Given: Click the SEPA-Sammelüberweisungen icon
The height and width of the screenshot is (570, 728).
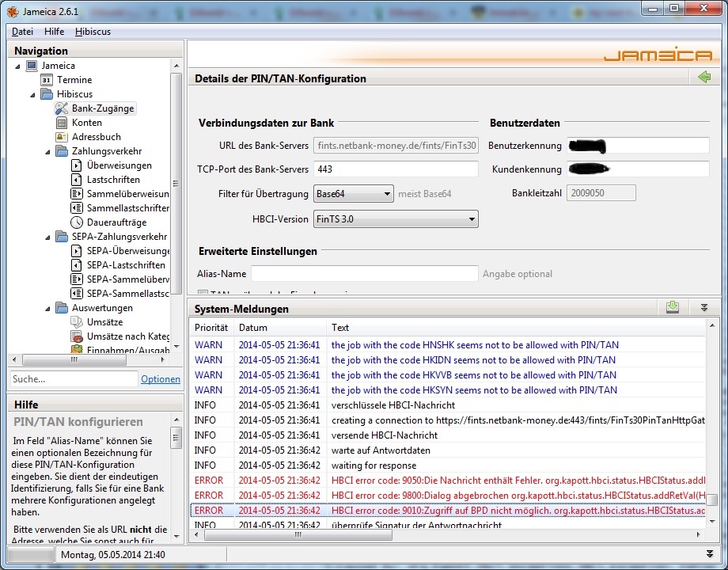Looking at the screenshot, I should click(x=76, y=279).
